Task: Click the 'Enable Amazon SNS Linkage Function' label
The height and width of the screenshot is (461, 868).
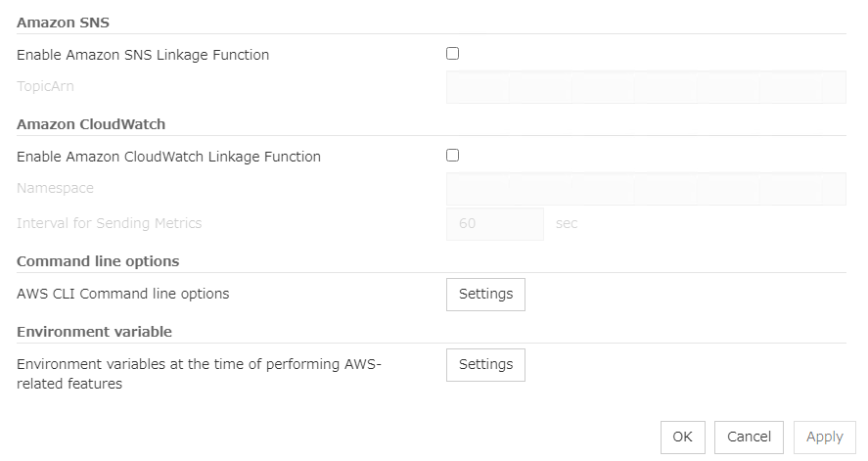Action: point(143,55)
